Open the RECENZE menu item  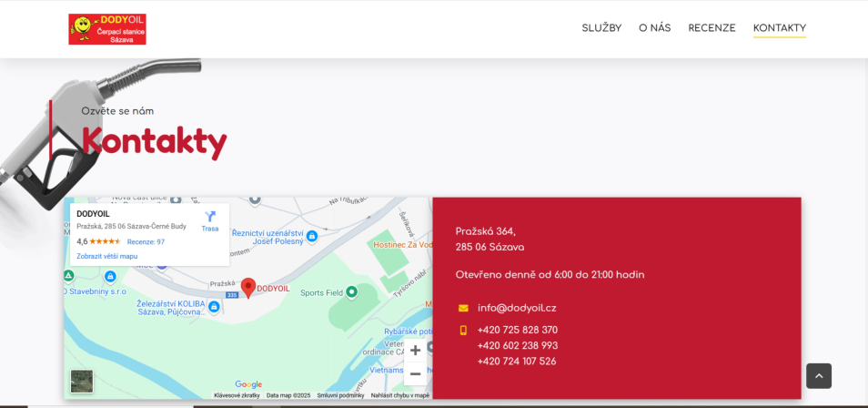click(x=712, y=28)
